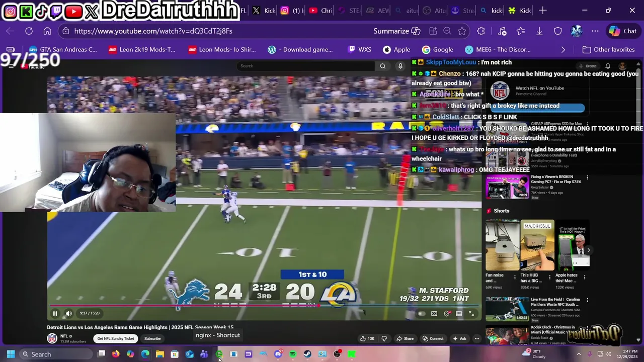This screenshot has height=362, width=644.
Task: Open YouTube Create menu
Action: pyautogui.click(x=588, y=66)
